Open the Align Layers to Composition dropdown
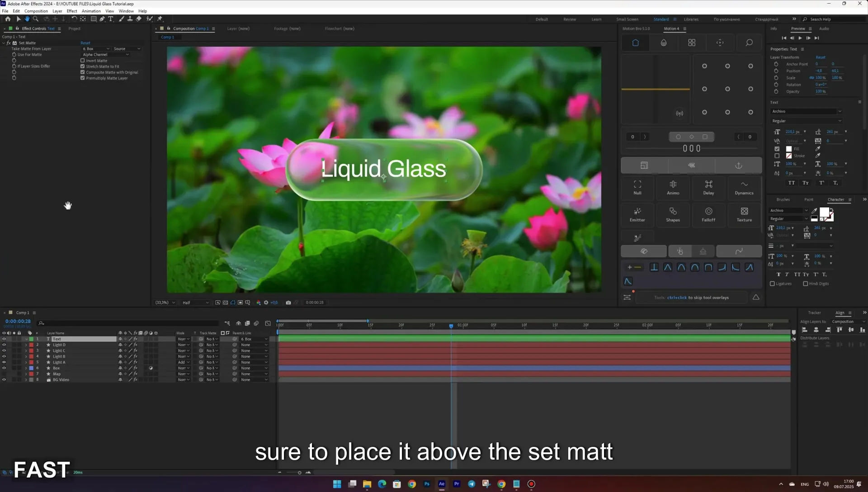 pos(849,322)
